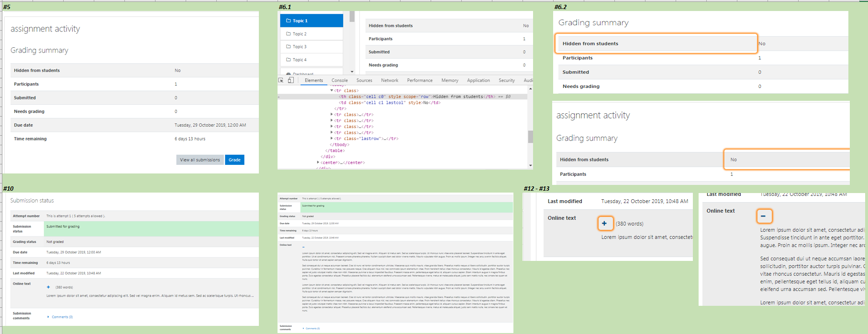Click the </table> closing tag line
The height and width of the screenshot is (334, 868).
tap(335, 151)
